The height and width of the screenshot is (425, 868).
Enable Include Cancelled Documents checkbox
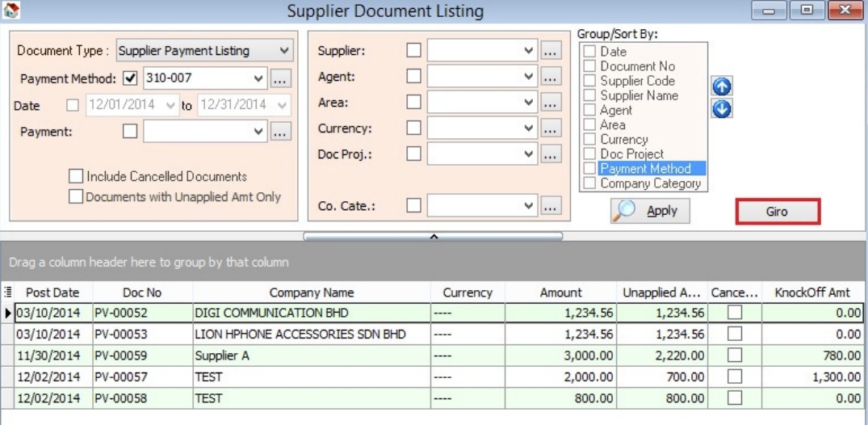[76, 176]
